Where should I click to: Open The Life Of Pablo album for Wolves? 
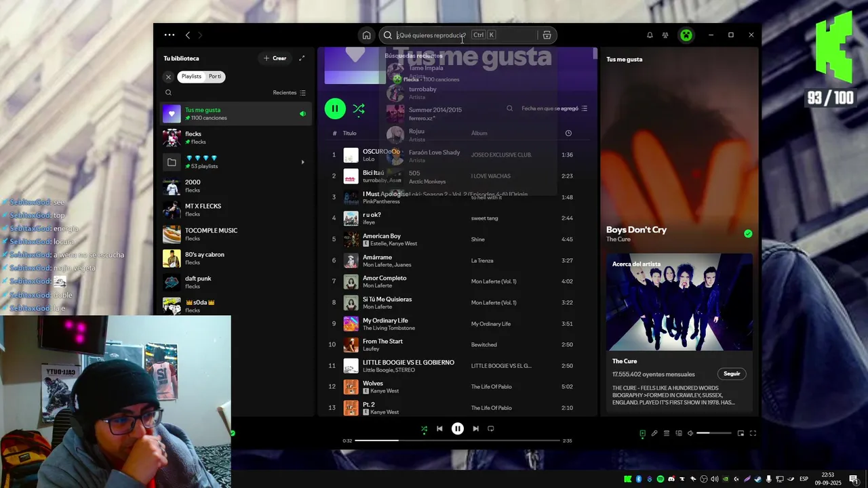pos(492,387)
